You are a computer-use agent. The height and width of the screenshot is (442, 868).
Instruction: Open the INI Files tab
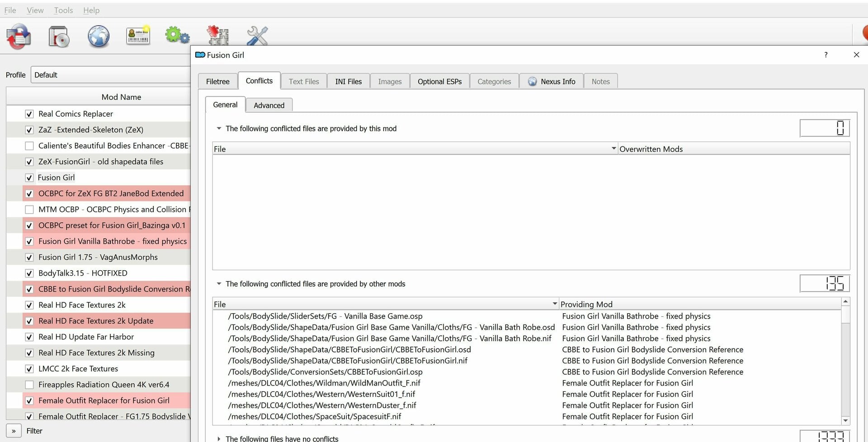[349, 81]
